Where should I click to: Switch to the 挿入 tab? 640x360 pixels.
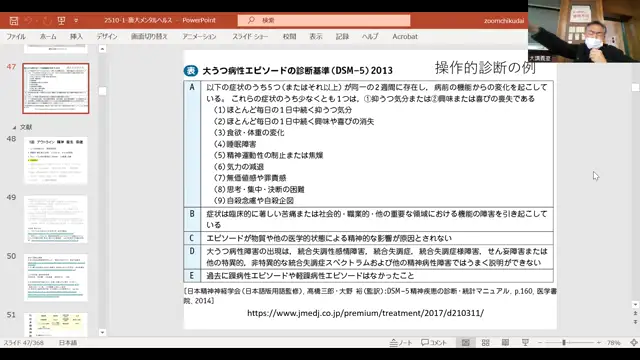76,36
